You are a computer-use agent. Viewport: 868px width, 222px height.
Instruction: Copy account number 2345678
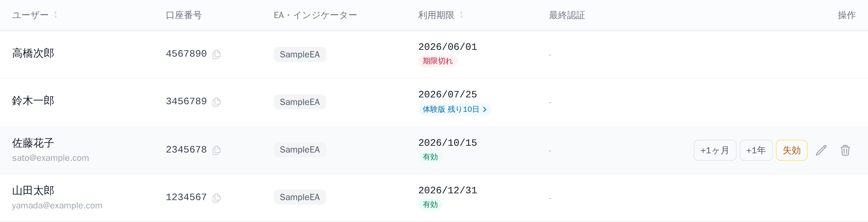[217, 150]
